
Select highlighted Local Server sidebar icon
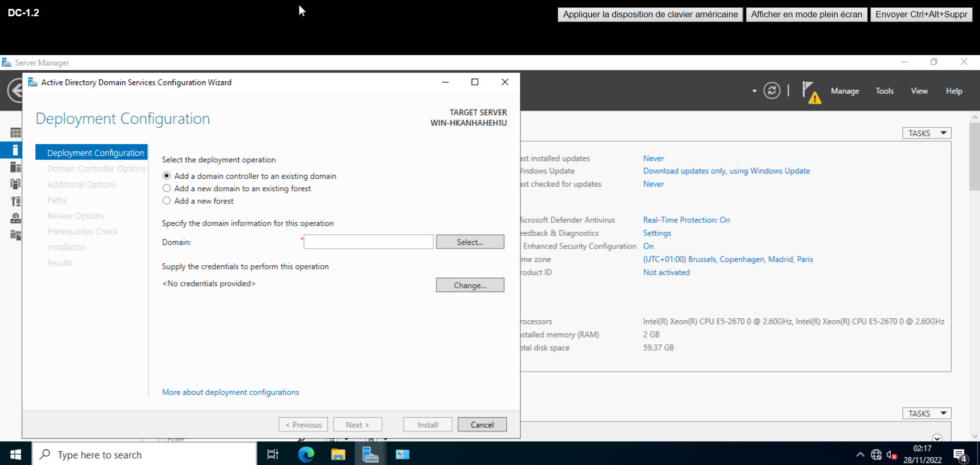(15, 150)
